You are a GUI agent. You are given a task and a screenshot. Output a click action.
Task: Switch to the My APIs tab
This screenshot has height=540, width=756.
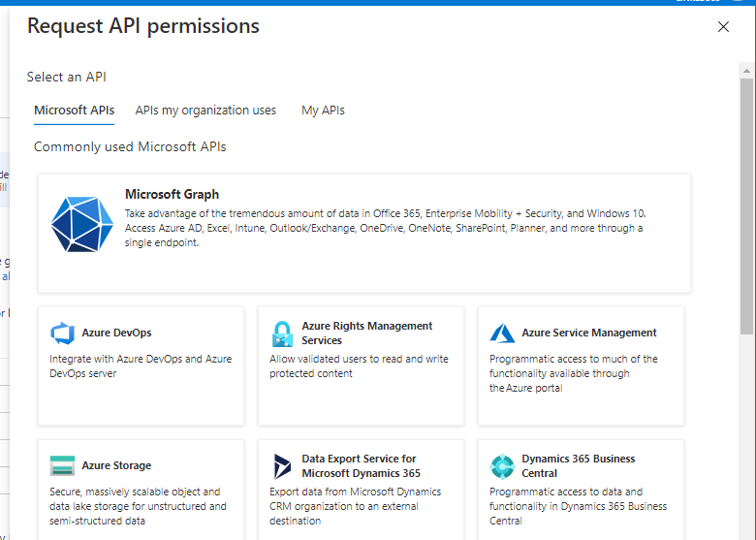pos(323,111)
